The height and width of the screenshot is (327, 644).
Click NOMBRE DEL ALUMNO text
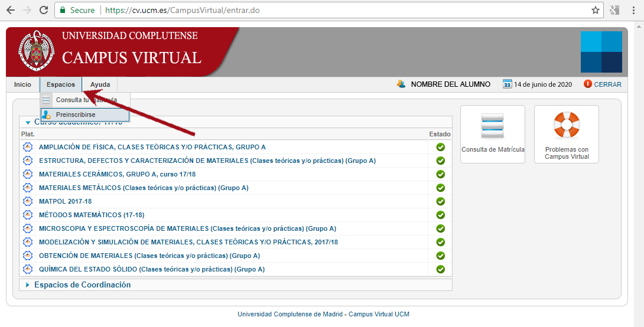[451, 84]
